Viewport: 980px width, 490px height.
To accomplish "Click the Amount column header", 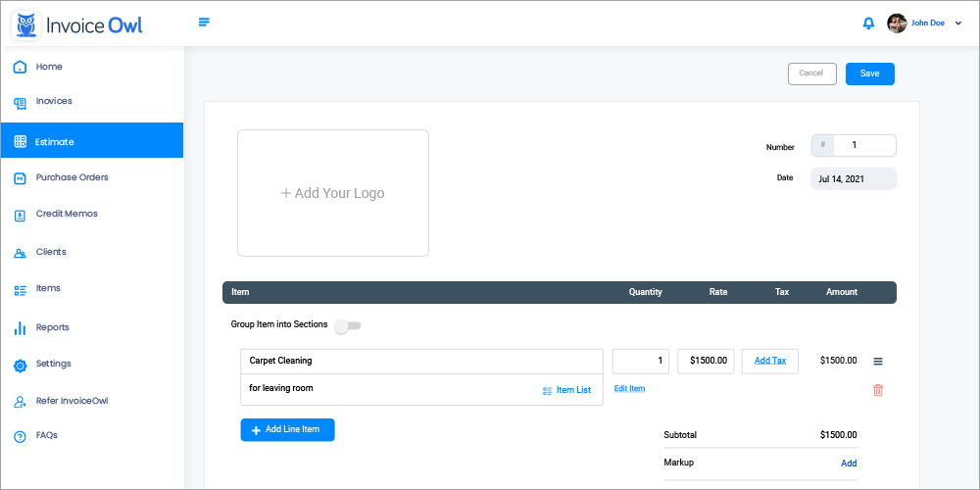I will tap(841, 292).
